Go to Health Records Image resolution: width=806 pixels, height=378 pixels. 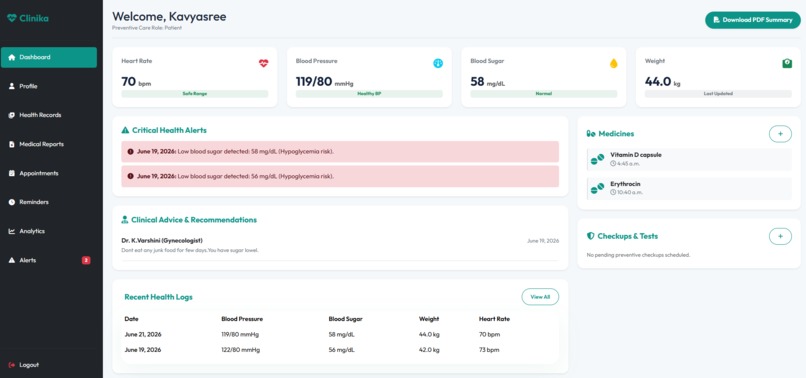click(x=49, y=115)
